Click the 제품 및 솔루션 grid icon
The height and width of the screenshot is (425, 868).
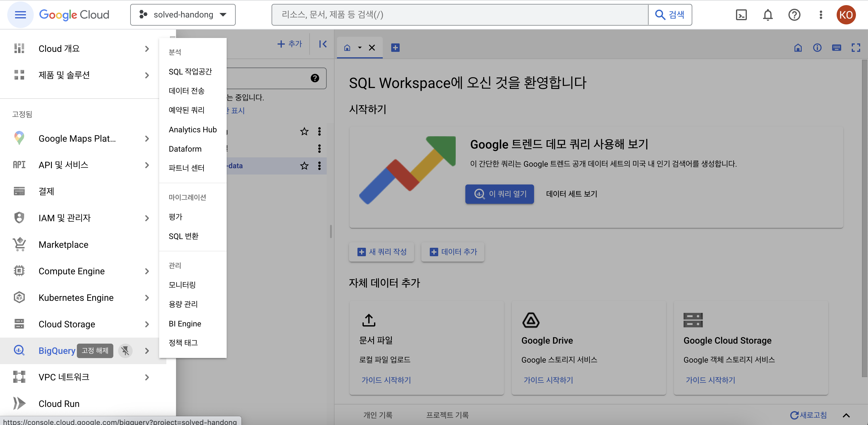[19, 75]
